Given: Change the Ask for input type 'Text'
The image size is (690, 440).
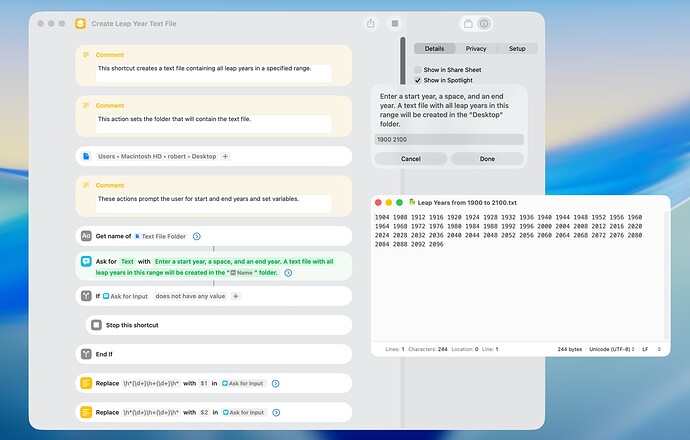Looking at the screenshot, I should click(x=127, y=261).
